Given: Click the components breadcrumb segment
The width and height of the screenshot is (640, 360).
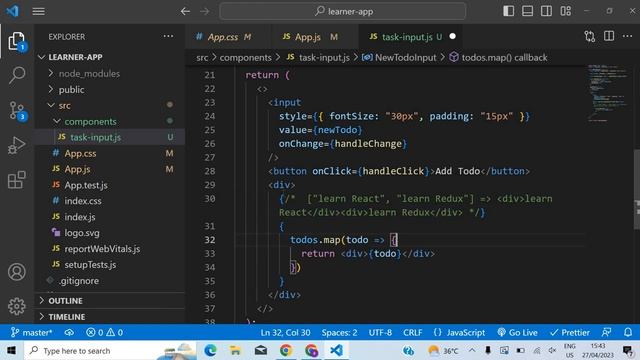Looking at the screenshot, I should point(245,58).
